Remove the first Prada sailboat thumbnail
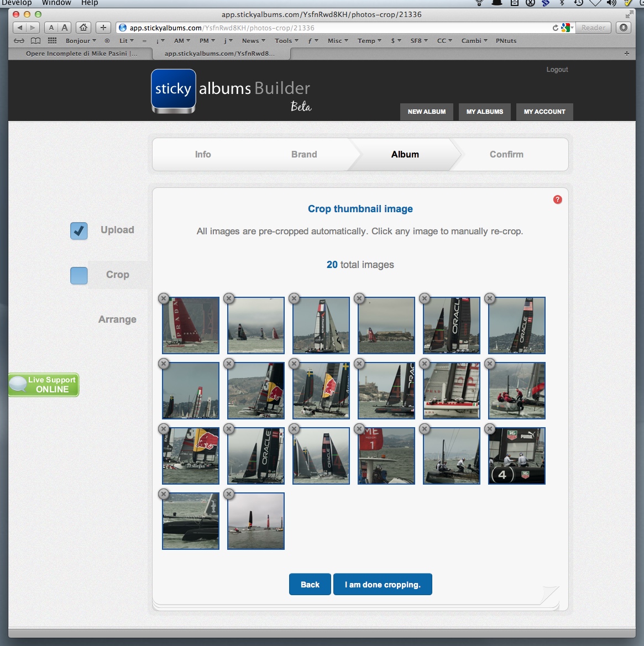 pos(164,298)
